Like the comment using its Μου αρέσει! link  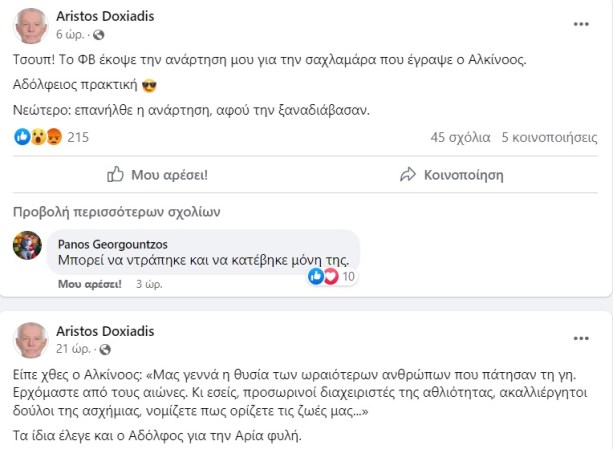tap(89, 284)
